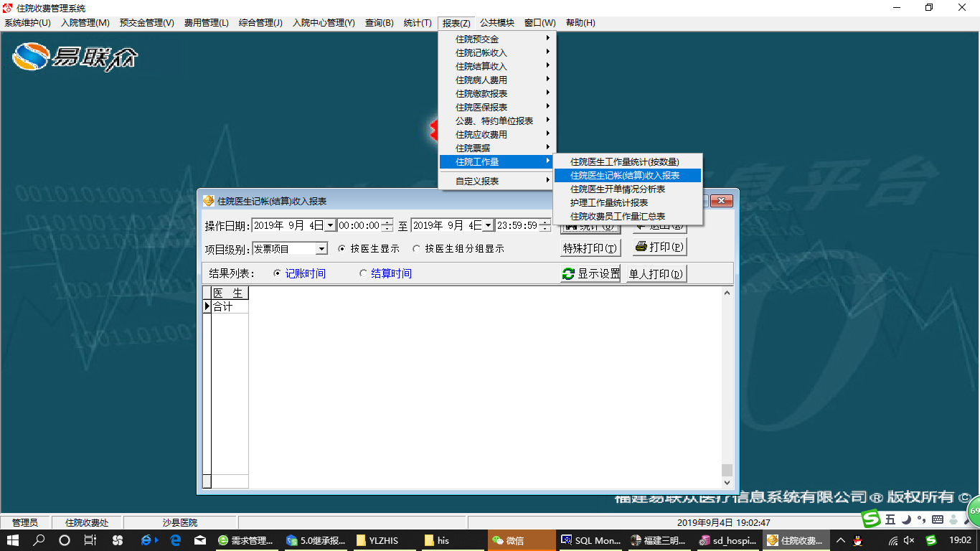Screen dimensions: 980x551
Task: Click the Sogou S logo on IME bar
Action: pos(871,519)
